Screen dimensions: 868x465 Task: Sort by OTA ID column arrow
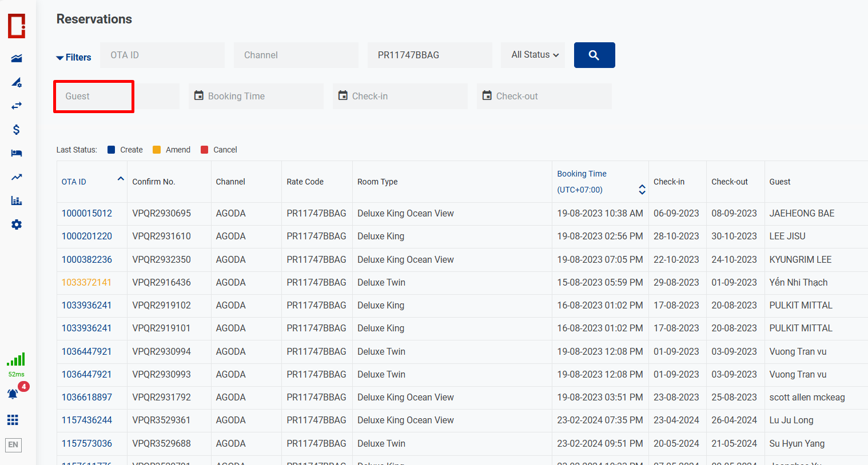click(x=121, y=179)
